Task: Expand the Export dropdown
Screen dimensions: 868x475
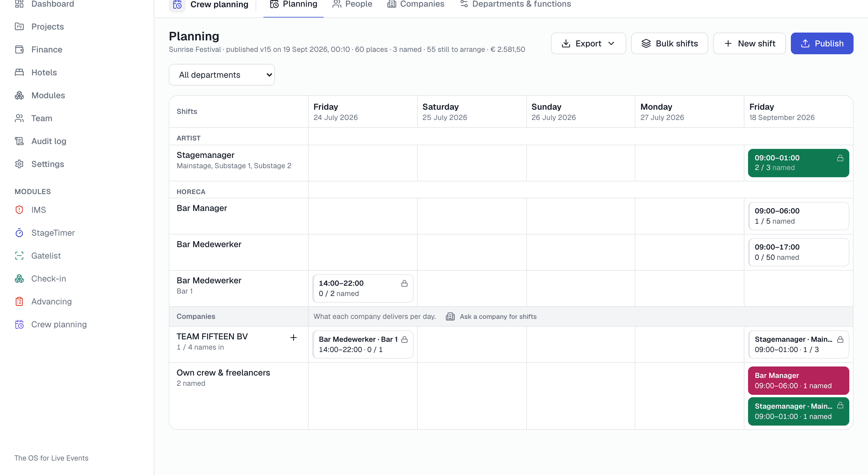Action: [x=588, y=43]
